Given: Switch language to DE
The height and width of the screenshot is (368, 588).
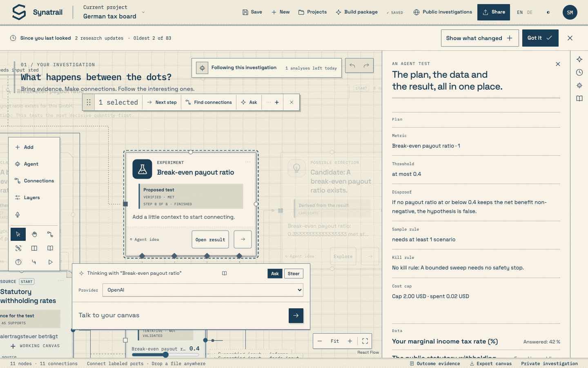Looking at the screenshot, I should (530, 12).
